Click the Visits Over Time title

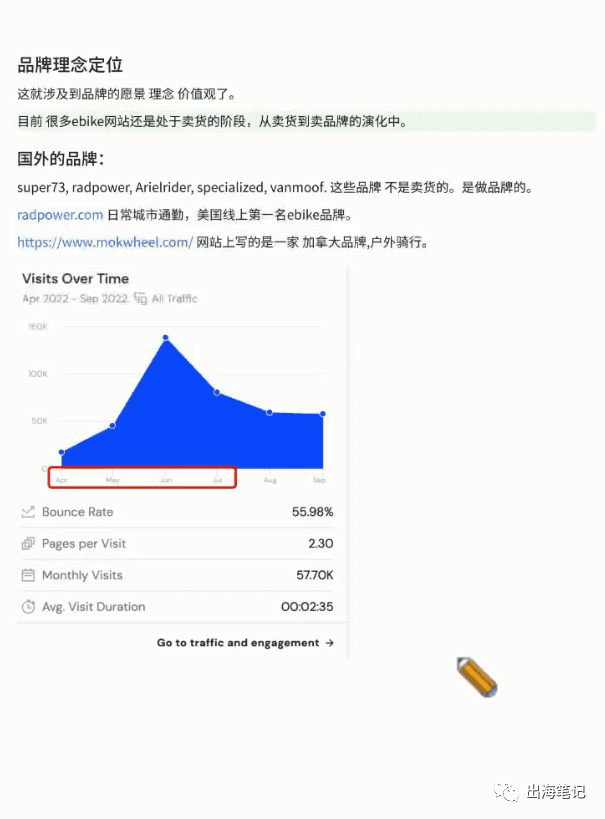[75, 278]
